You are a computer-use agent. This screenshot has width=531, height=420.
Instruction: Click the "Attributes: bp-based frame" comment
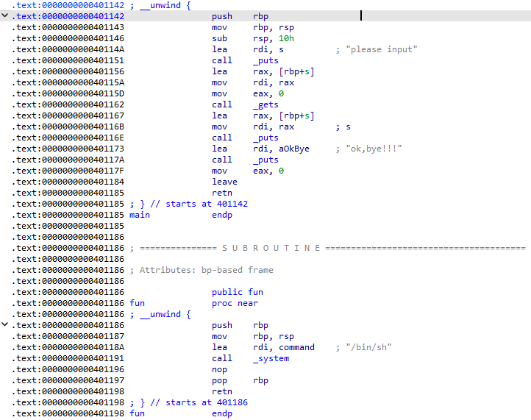pyautogui.click(x=206, y=270)
